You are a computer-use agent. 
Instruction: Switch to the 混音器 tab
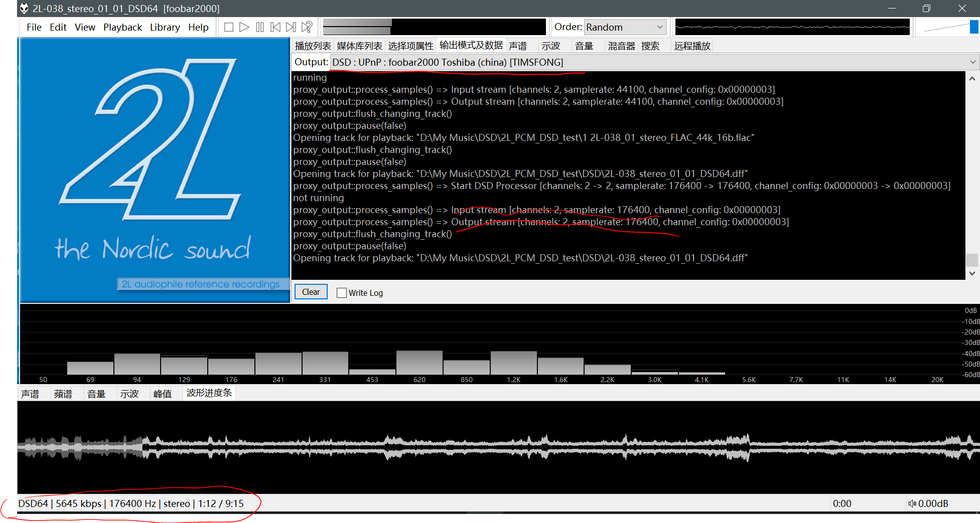tap(622, 46)
